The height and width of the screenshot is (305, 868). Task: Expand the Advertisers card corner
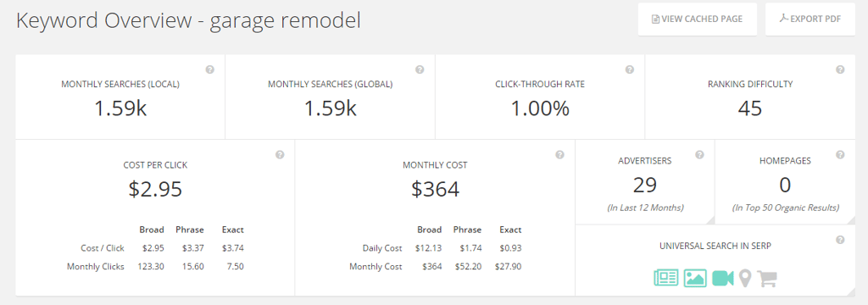click(710, 219)
